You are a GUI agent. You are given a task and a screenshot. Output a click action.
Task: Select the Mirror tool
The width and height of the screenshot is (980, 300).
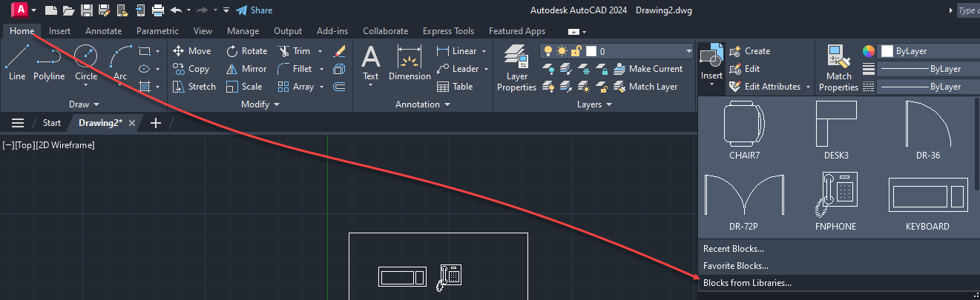point(246,69)
